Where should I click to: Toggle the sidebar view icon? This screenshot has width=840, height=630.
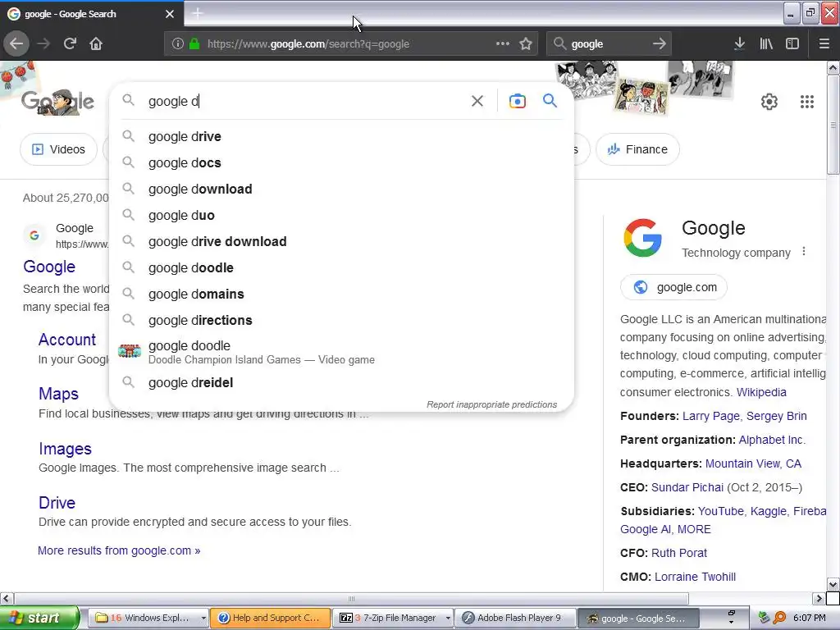792,43
